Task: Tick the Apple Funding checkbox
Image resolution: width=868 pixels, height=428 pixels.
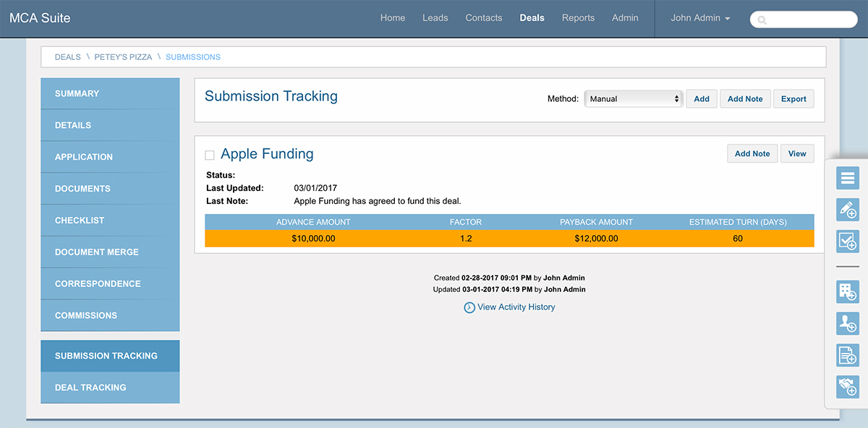Action: point(210,155)
